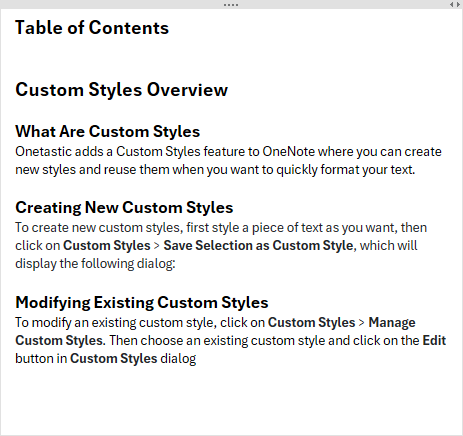This screenshot has width=463, height=436.
Task: Click the container width arrows at top right
Action: click(x=455, y=5)
